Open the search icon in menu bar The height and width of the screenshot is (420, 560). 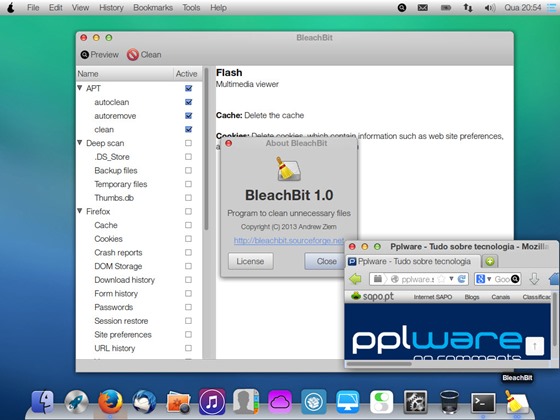(402, 8)
